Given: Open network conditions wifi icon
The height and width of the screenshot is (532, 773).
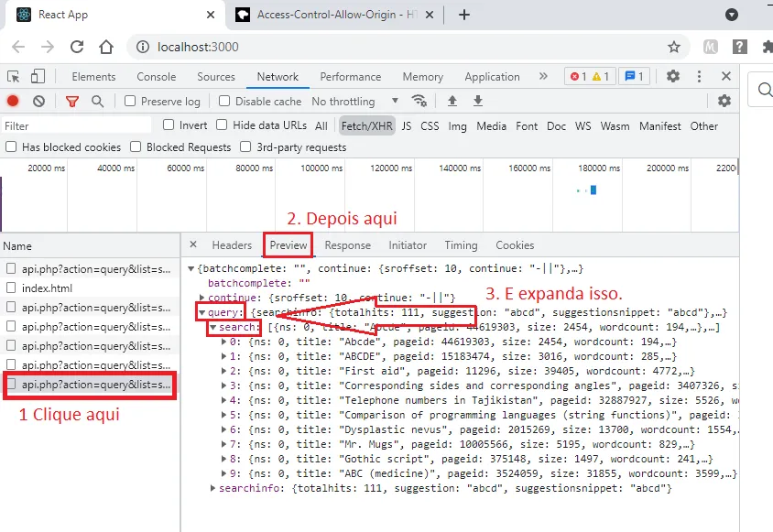Looking at the screenshot, I should click(x=419, y=101).
